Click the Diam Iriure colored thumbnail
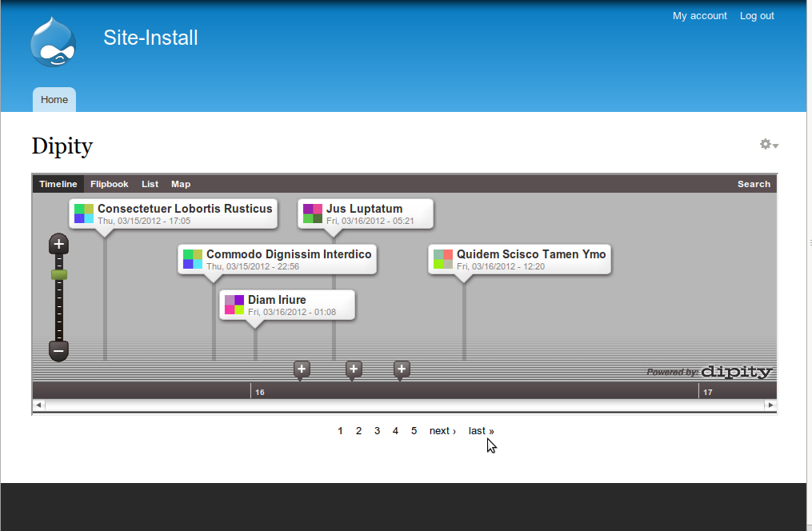Viewport: 812px width, 531px height. click(x=234, y=305)
